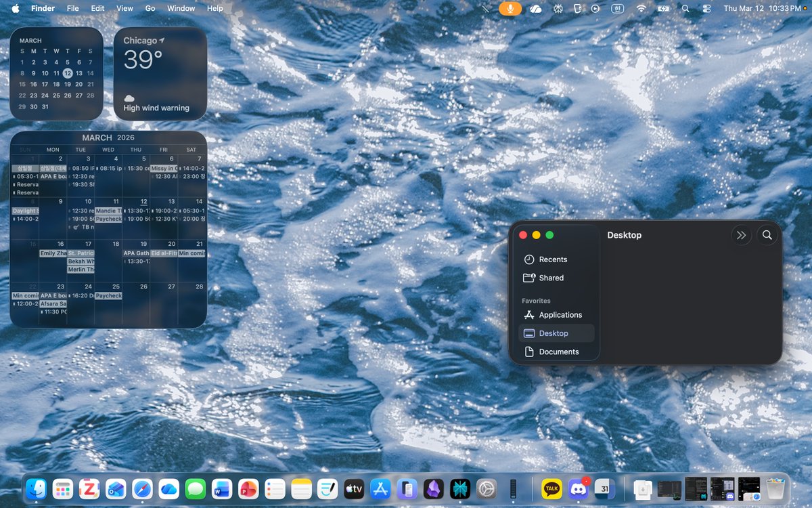This screenshot has width=812, height=508.
Task: Open the Chicago weather widget
Action: click(x=160, y=74)
